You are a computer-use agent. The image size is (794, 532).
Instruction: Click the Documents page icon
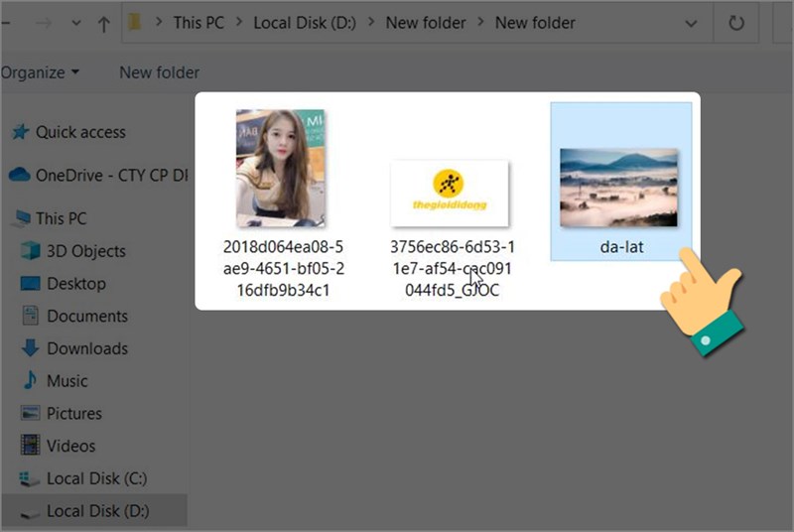click(31, 316)
